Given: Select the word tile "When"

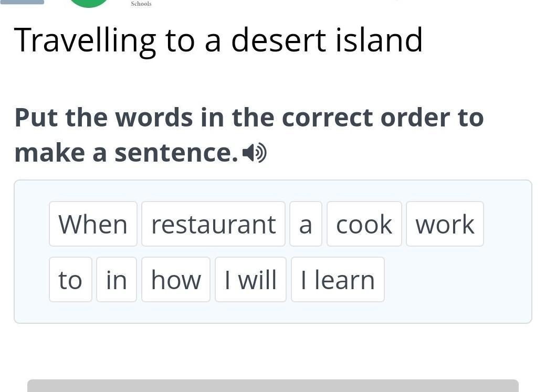Looking at the screenshot, I should point(93,224).
